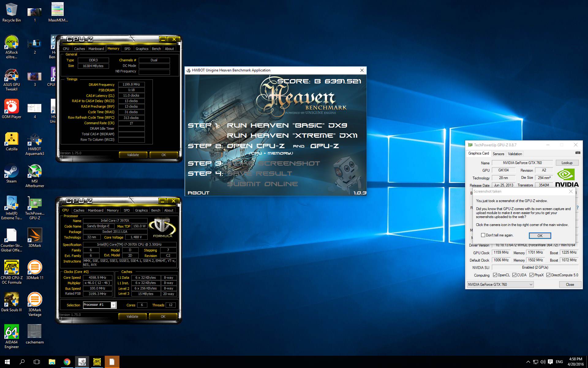588x368 pixels.
Task: Open Mainboard tab in upper CPU-Z window
Action: (96, 49)
